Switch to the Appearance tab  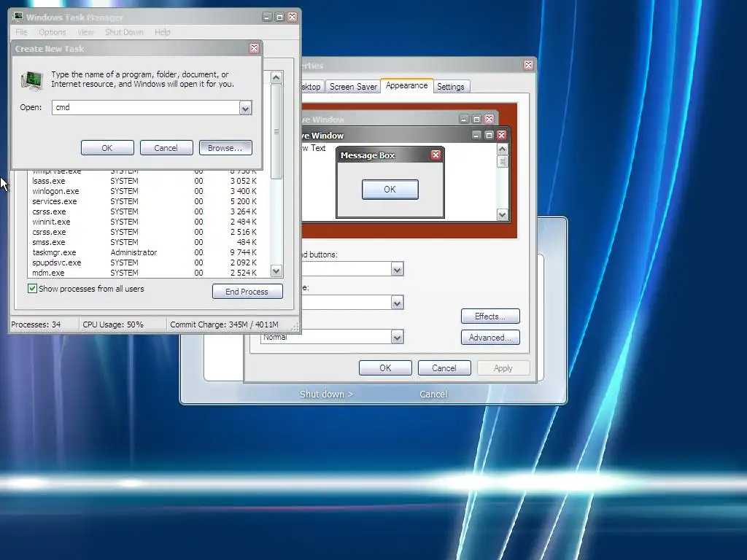tap(407, 85)
